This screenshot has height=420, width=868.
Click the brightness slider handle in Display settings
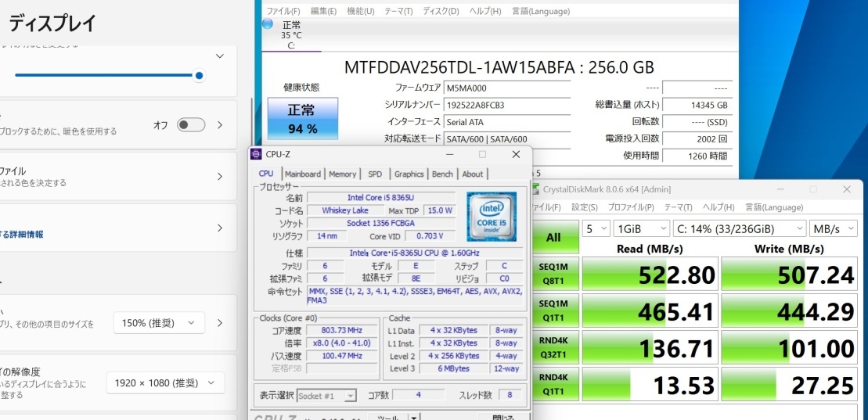(199, 75)
